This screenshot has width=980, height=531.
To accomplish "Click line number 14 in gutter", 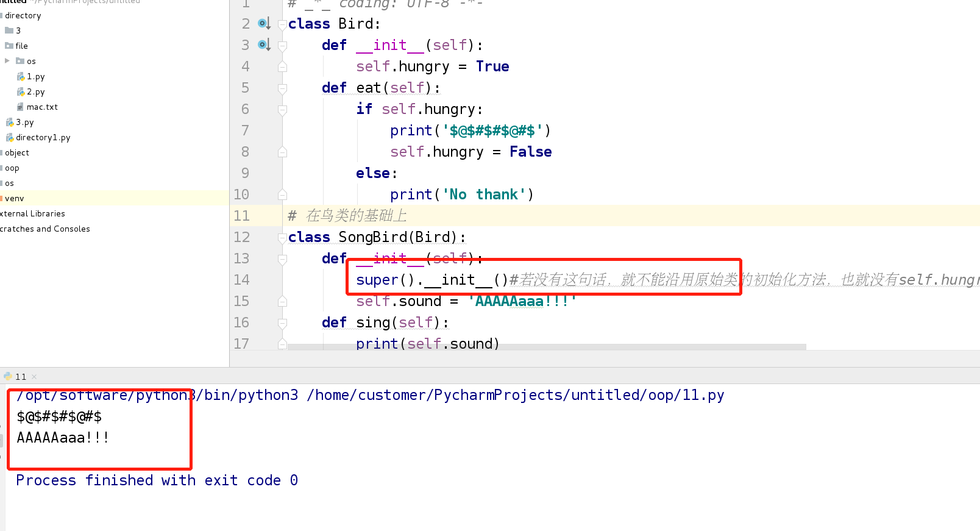I will [241, 280].
